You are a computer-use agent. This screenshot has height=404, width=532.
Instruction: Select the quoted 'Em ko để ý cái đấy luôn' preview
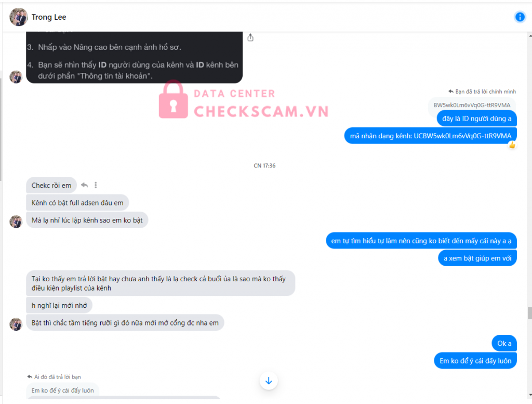[63, 390]
